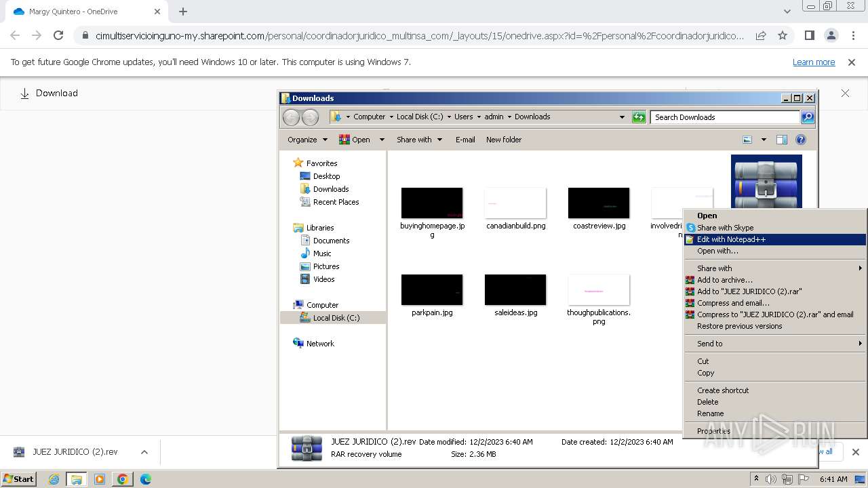
Task: Open the Windows Start menu
Action: click(19, 479)
